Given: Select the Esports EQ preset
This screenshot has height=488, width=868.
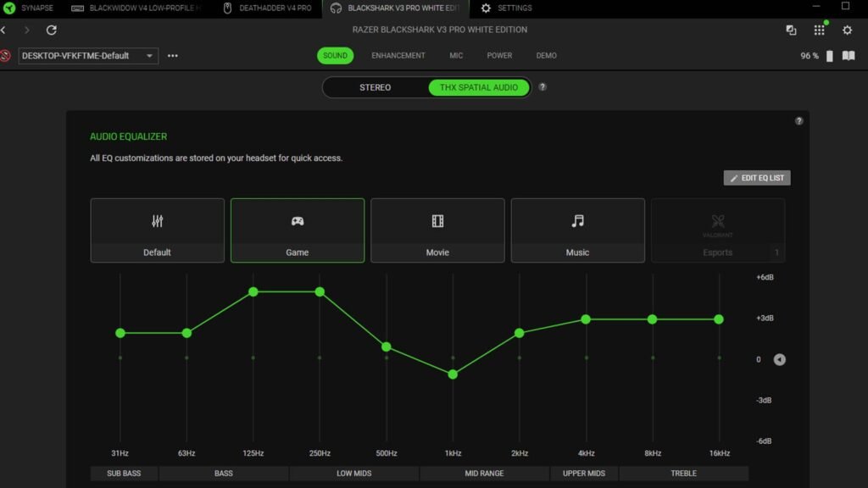Looking at the screenshot, I should 718,230.
